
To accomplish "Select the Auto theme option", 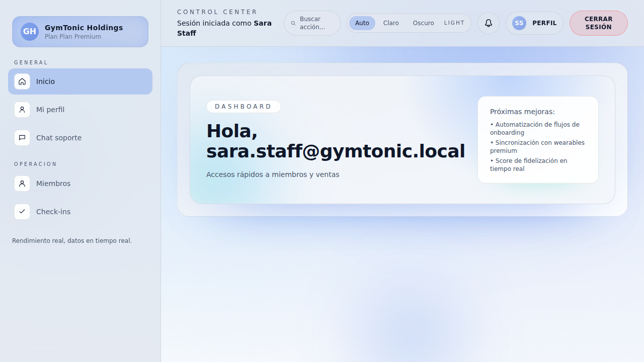I will tap(362, 23).
